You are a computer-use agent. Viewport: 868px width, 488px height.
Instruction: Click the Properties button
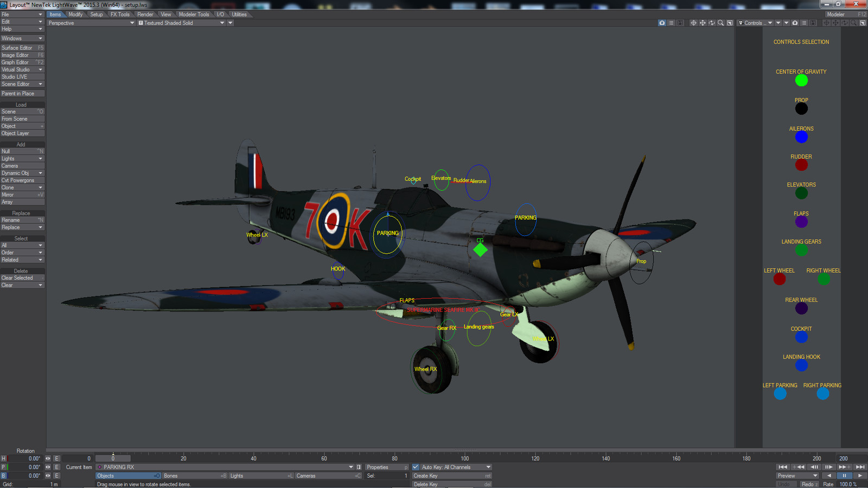[x=386, y=467]
